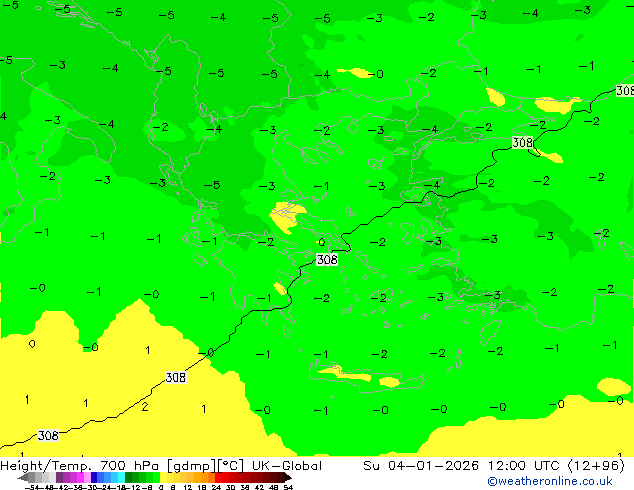
Task: Click the 308 contour label near central Greece
Action: pyautogui.click(x=327, y=260)
